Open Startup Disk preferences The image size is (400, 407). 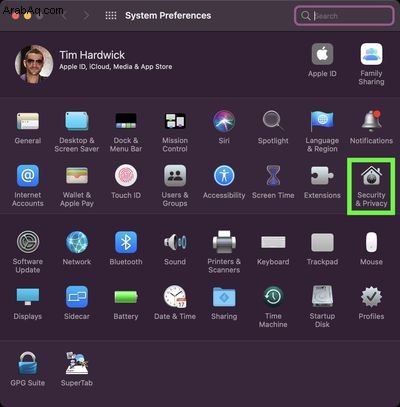pyautogui.click(x=322, y=307)
